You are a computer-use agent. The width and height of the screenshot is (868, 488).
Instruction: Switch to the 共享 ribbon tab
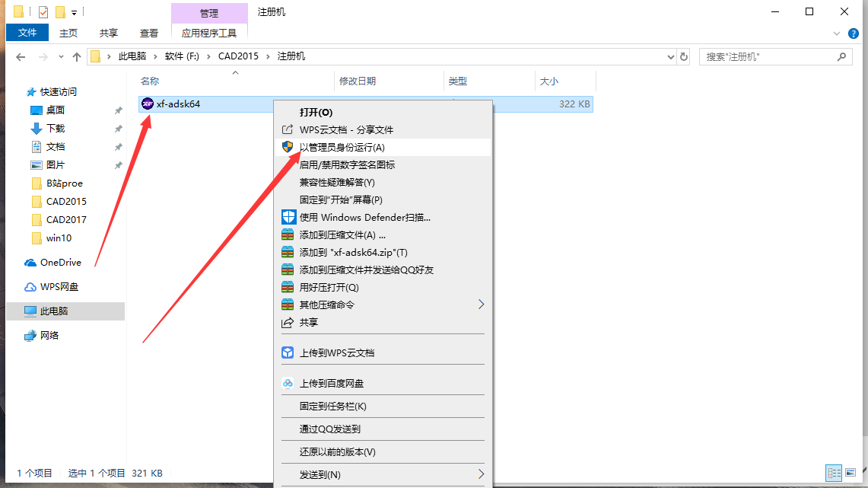coord(109,33)
